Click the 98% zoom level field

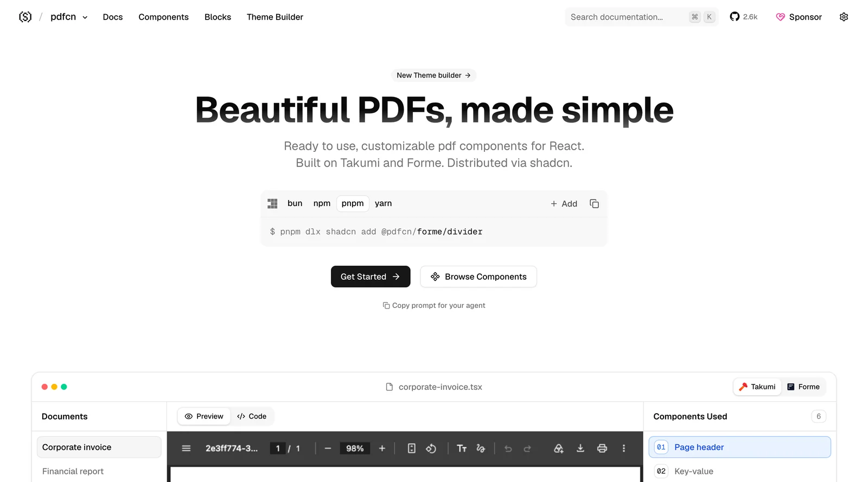point(355,448)
